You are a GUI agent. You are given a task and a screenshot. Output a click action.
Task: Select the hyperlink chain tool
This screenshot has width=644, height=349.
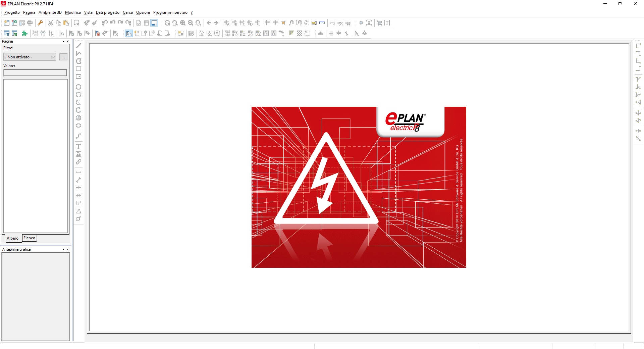tap(78, 162)
